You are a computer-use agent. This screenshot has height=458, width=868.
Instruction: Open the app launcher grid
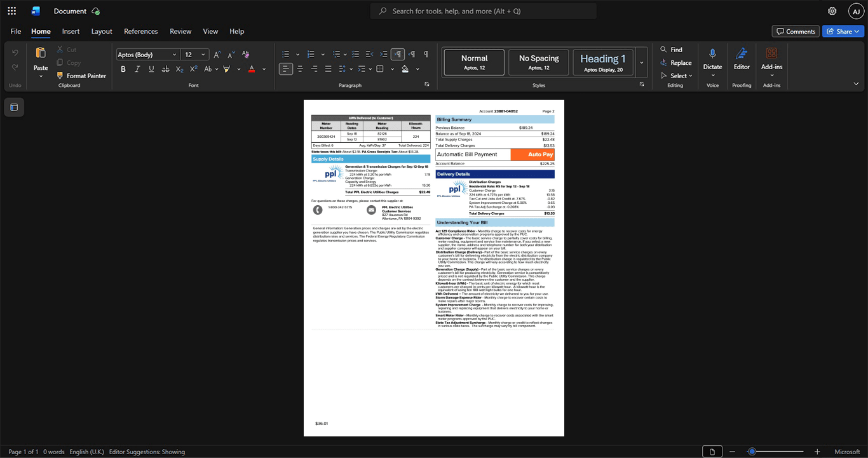pos(11,11)
